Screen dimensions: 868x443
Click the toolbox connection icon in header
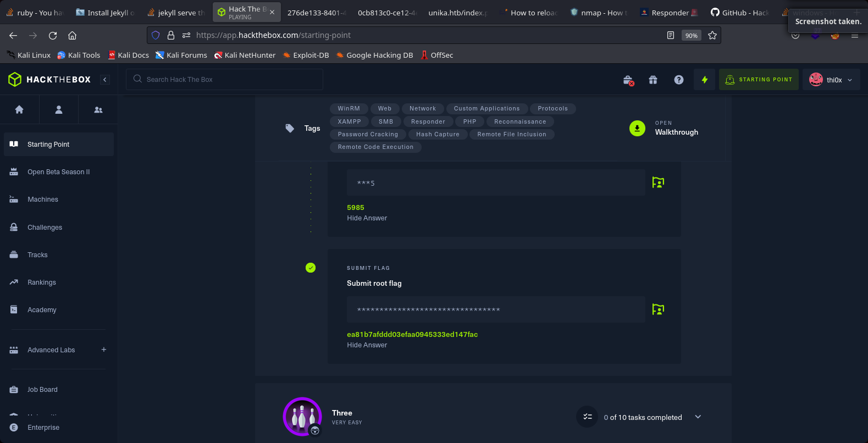pos(628,80)
